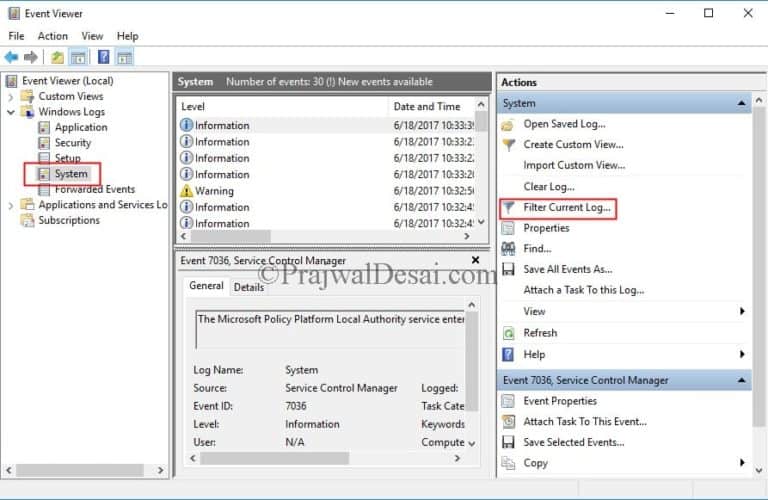Click the Warning triangle icon in event list

pos(186,190)
